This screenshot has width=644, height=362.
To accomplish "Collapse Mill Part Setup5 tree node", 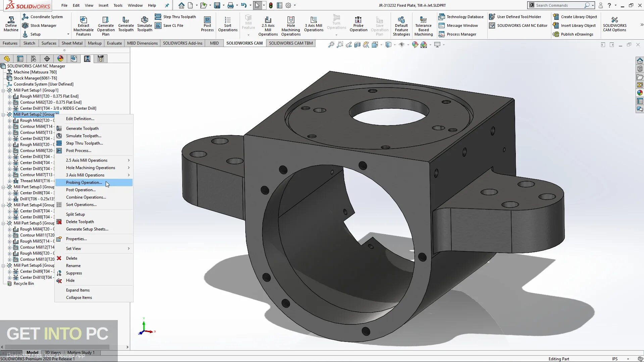I will (3, 223).
